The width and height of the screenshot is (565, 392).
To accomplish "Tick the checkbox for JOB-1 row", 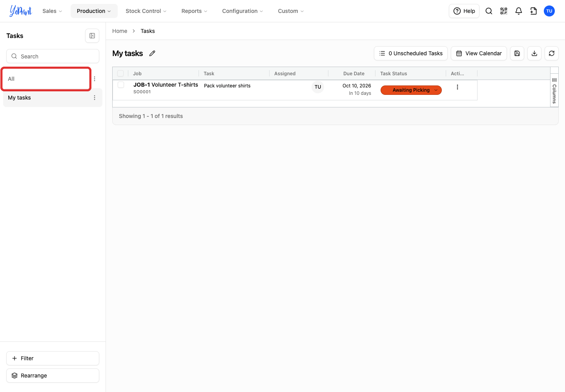I will (x=121, y=85).
